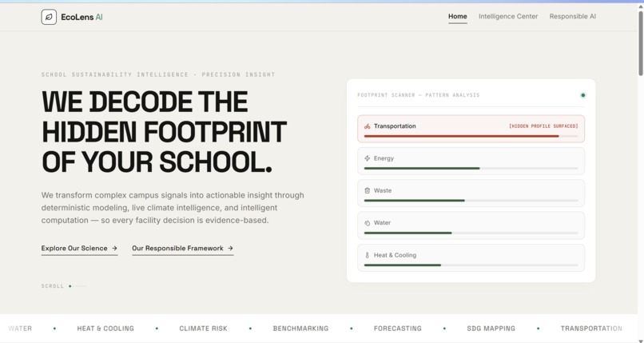Click the Water droplet icon
Screen dimensions: 644x343
[368, 223]
